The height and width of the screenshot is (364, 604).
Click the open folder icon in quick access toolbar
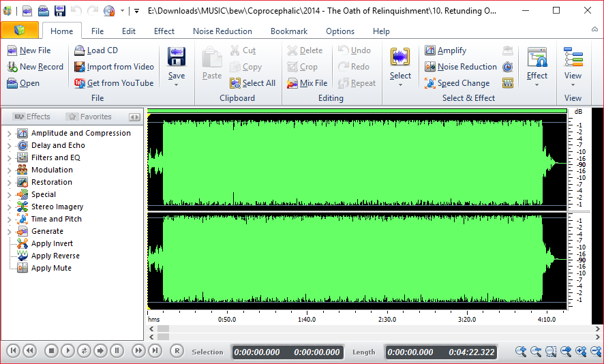[x=44, y=11]
